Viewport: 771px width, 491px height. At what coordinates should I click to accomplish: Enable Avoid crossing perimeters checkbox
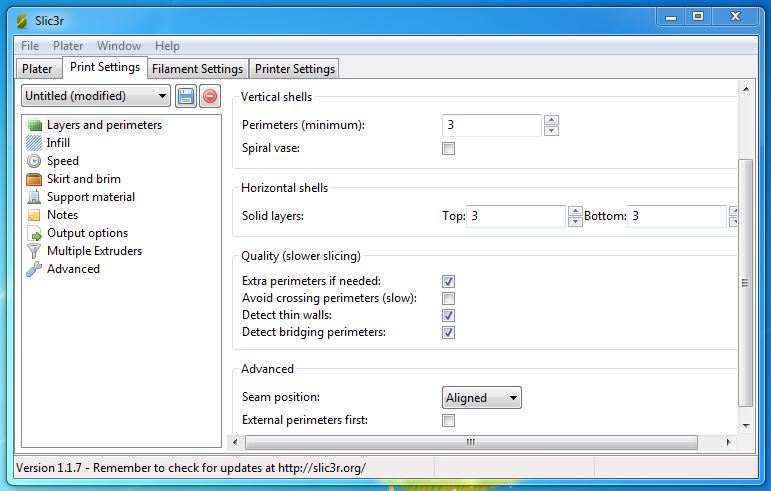click(448, 298)
